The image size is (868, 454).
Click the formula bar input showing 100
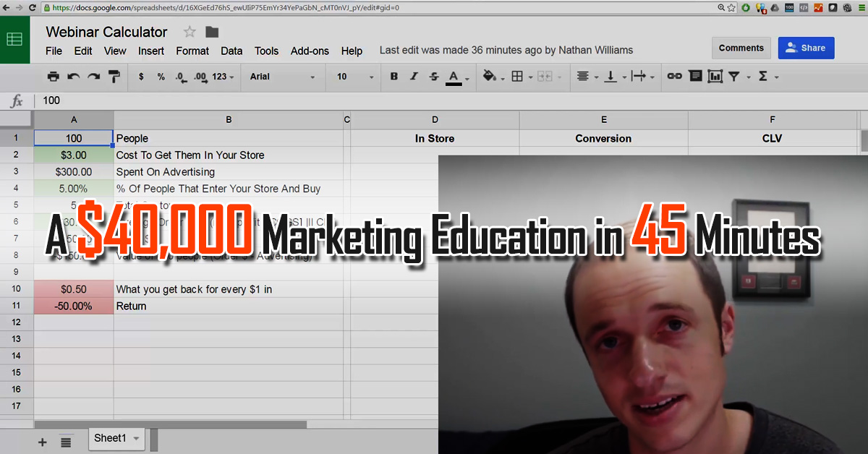click(x=452, y=101)
